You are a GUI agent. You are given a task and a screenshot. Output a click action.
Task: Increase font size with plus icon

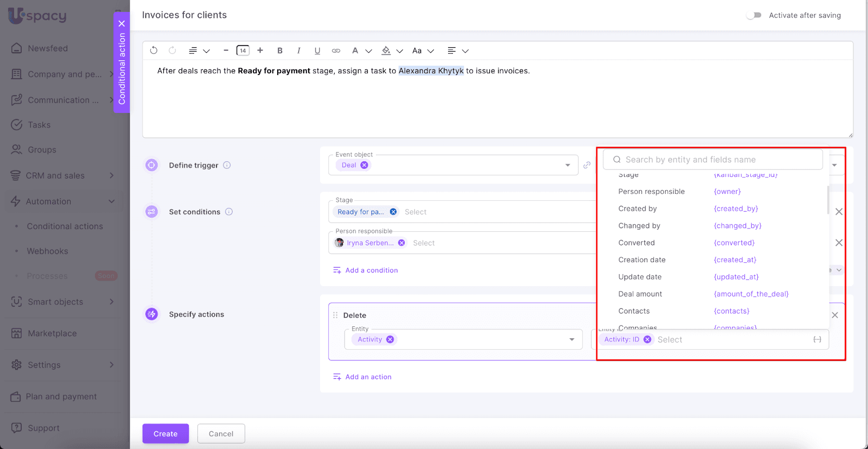pos(260,50)
